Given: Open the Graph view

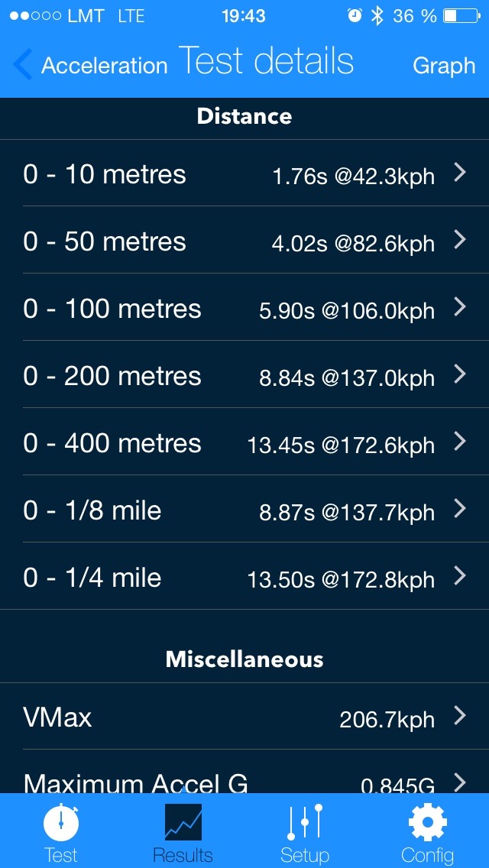Looking at the screenshot, I should coord(444,66).
